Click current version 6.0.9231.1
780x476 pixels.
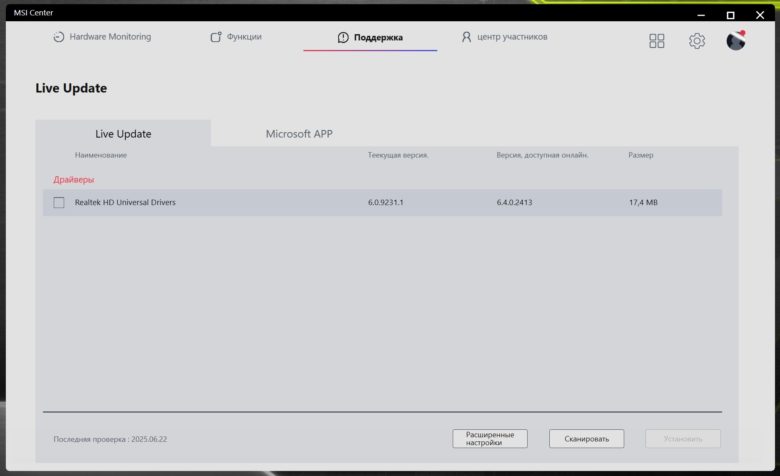coord(386,202)
